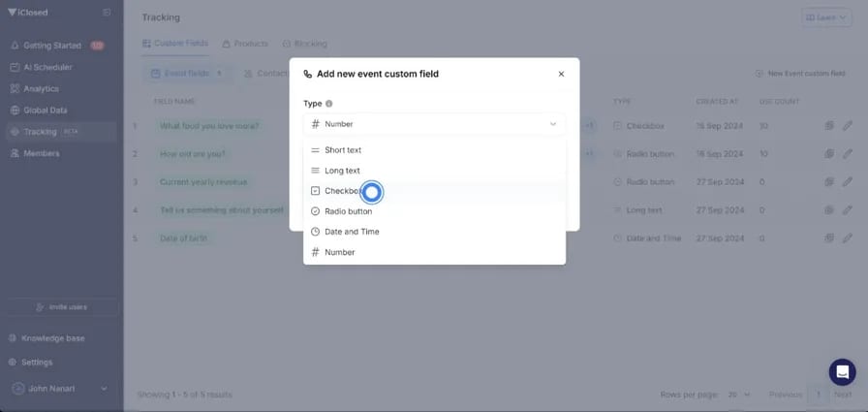
Task: Open the Rows per page dropdown
Action: [739, 395]
